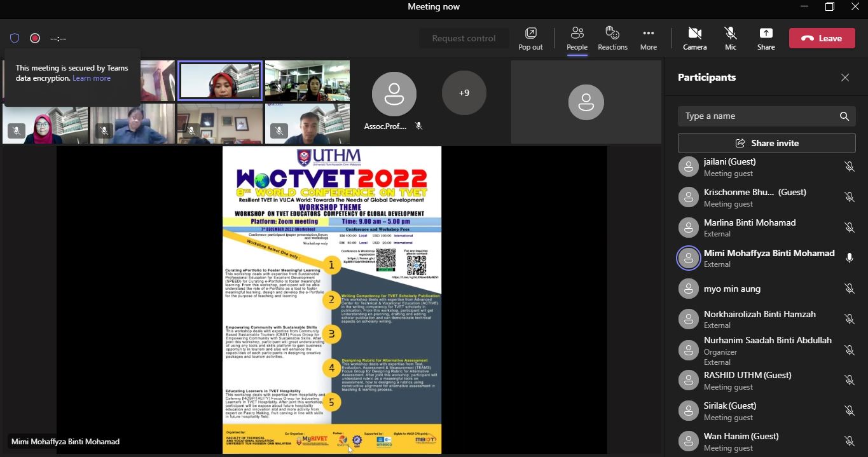Select participant Wan Hanim (Guest)
The image size is (868, 457).
(x=766, y=441)
